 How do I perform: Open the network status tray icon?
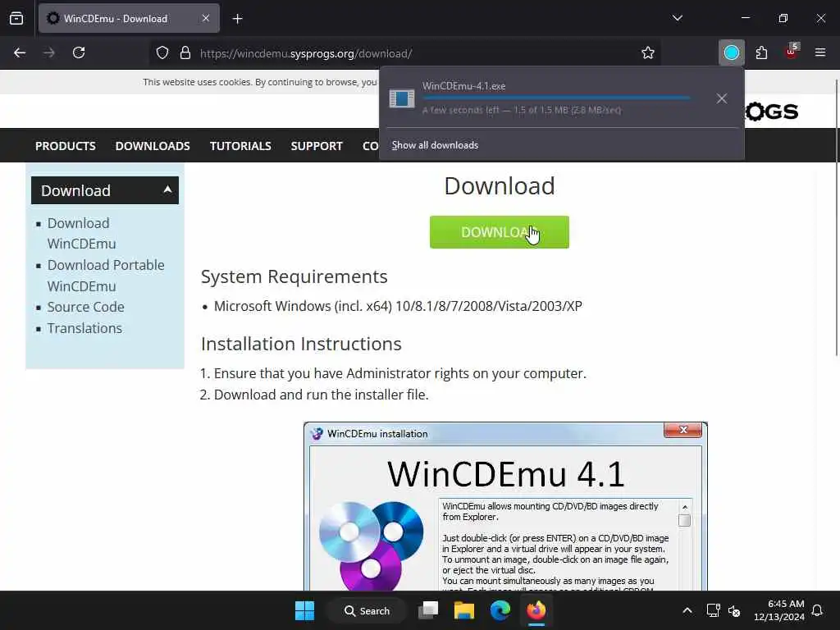(x=713, y=610)
